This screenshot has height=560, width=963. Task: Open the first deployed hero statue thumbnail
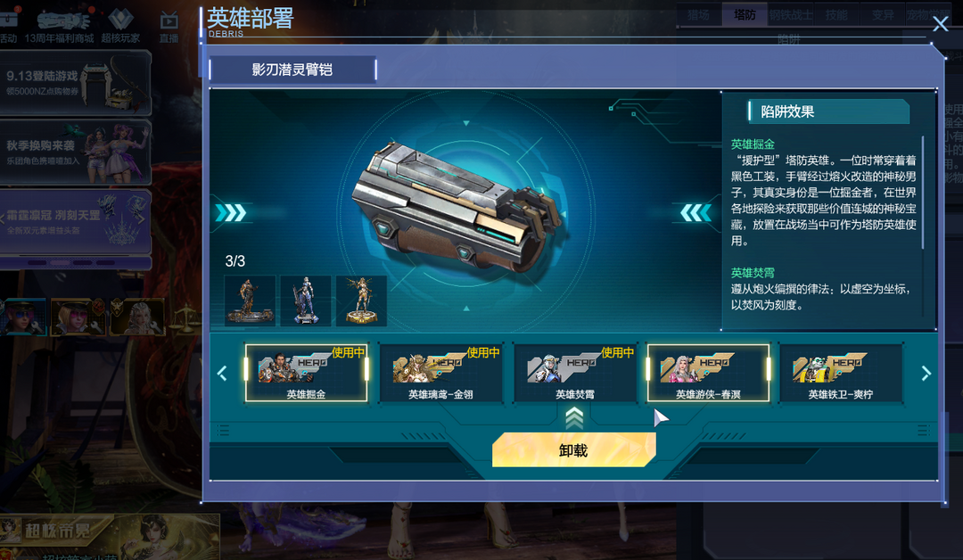click(x=250, y=301)
